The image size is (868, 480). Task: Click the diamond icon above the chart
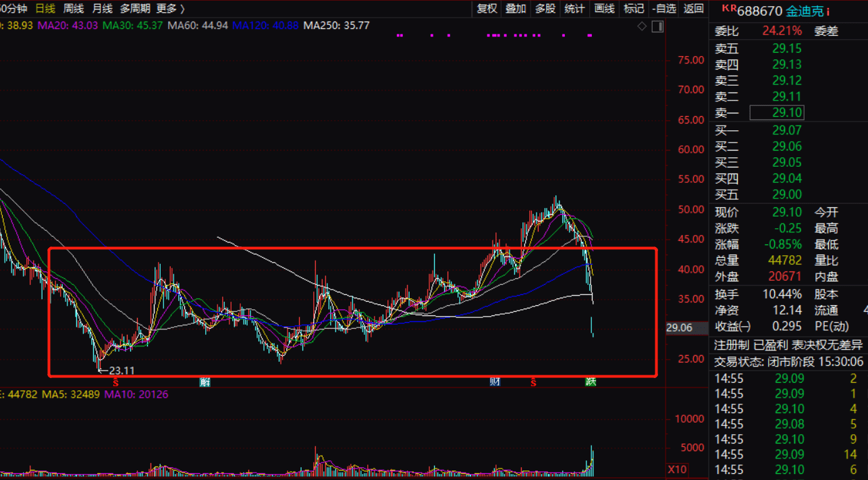(642, 26)
